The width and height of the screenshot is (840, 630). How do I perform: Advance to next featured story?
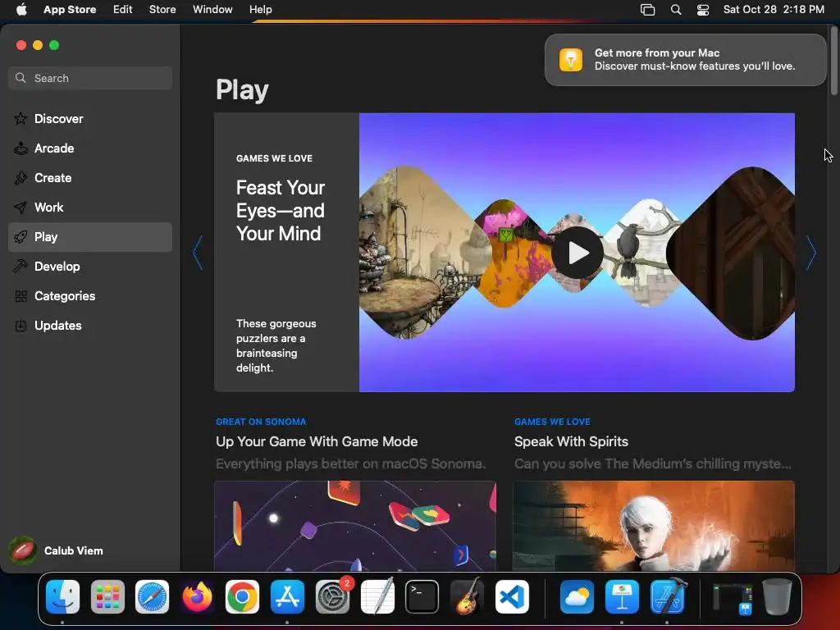(811, 253)
